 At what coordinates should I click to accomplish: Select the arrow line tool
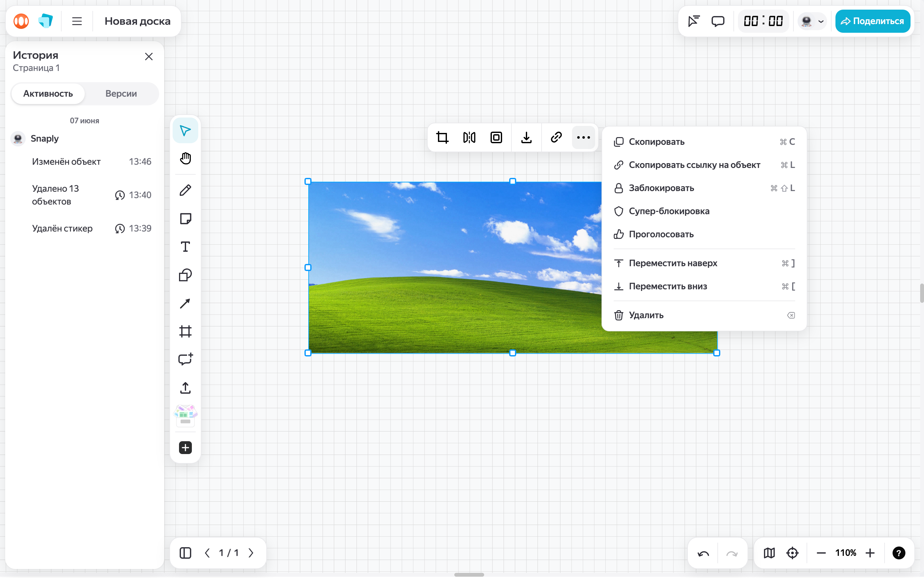point(185,303)
